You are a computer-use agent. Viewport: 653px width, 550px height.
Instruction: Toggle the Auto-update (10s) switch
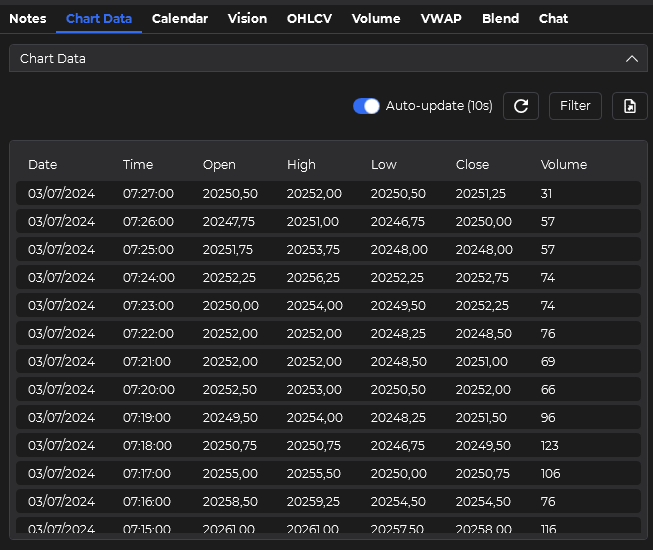point(366,106)
